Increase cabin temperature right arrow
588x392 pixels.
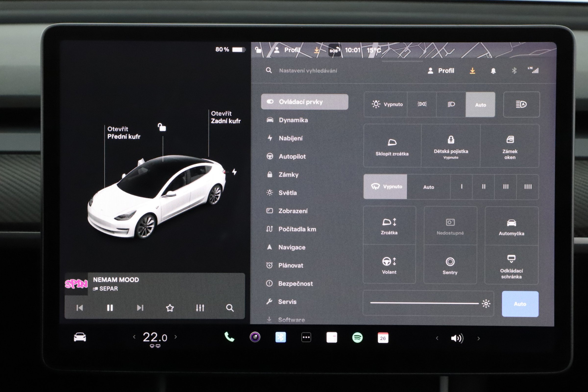coord(176,336)
